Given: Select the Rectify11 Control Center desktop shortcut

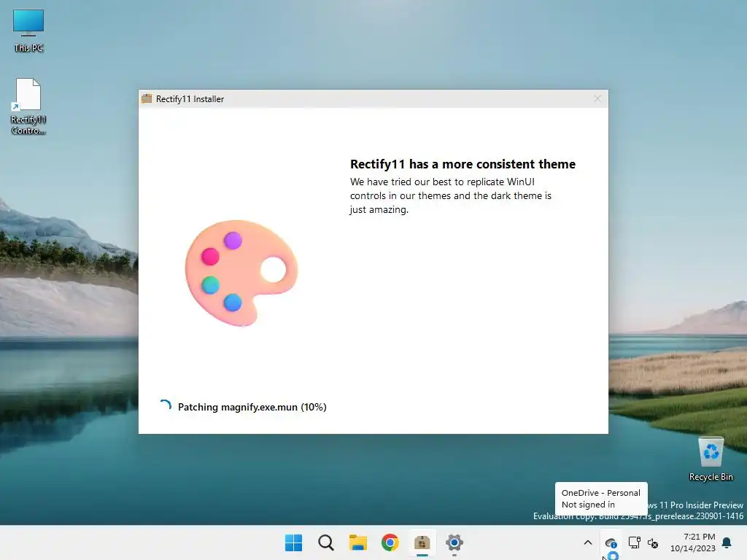Looking at the screenshot, I should pos(28,106).
